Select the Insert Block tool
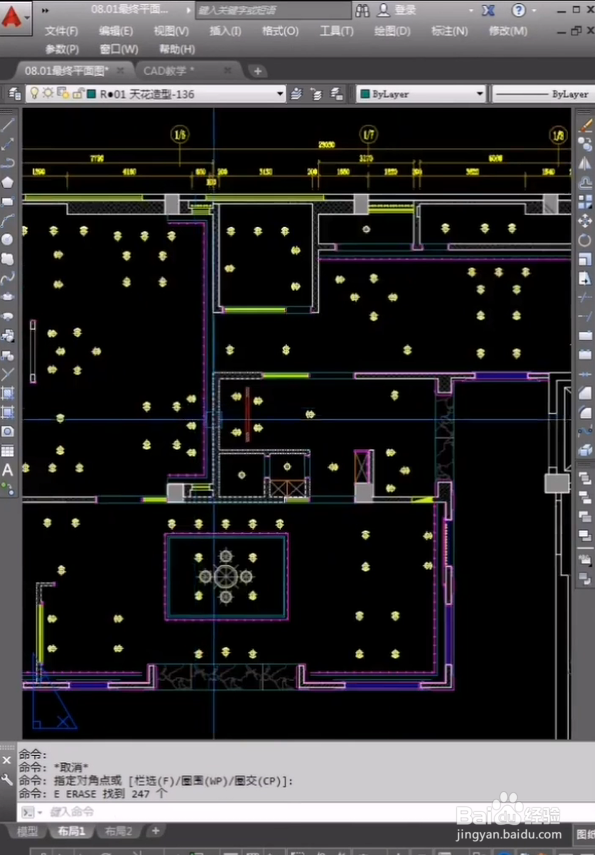 coord(8,336)
